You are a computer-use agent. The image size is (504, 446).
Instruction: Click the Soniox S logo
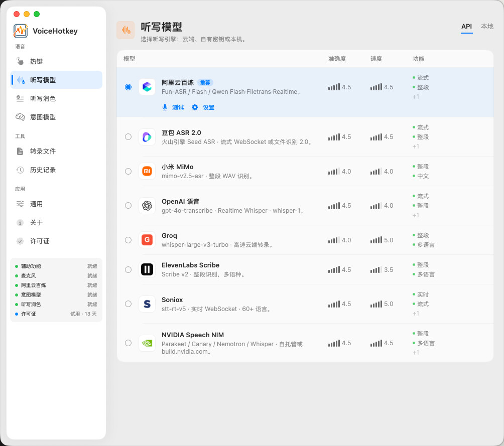(147, 304)
